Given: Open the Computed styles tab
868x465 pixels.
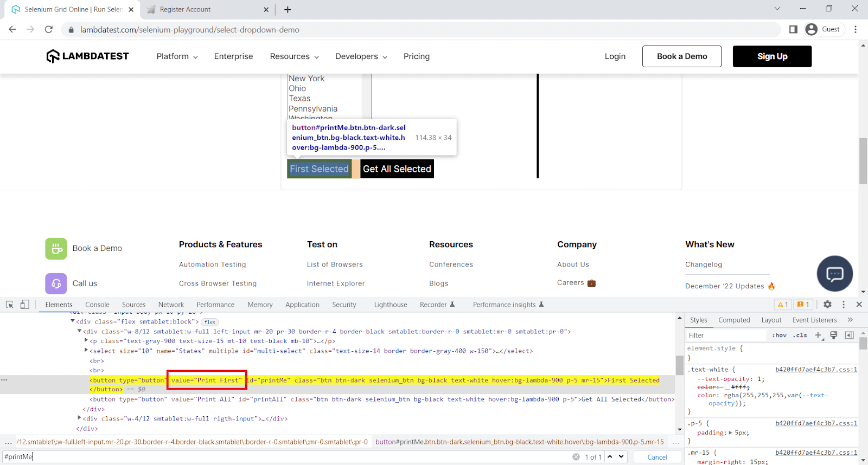Looking at the screenshot, I should (x=734, y=320).
